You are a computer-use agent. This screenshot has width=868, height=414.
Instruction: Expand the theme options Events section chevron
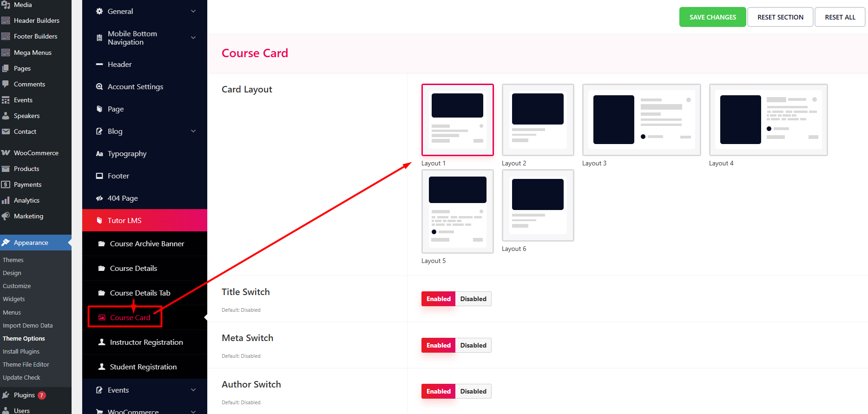click(x=193, y=390)
